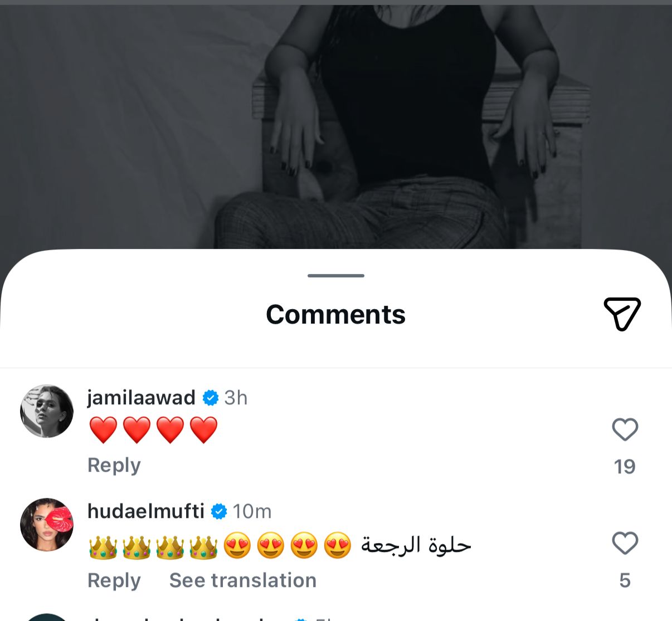Reply to jamilaawad's comment
Image resolution: width=672 pixels, height=621 pixels.
(x=114, y=465)
